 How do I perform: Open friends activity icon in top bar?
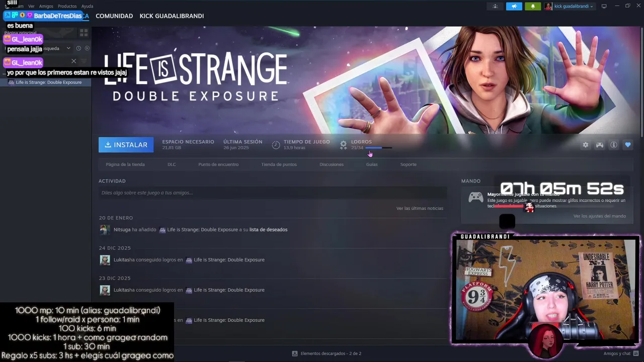coord(495,7)
